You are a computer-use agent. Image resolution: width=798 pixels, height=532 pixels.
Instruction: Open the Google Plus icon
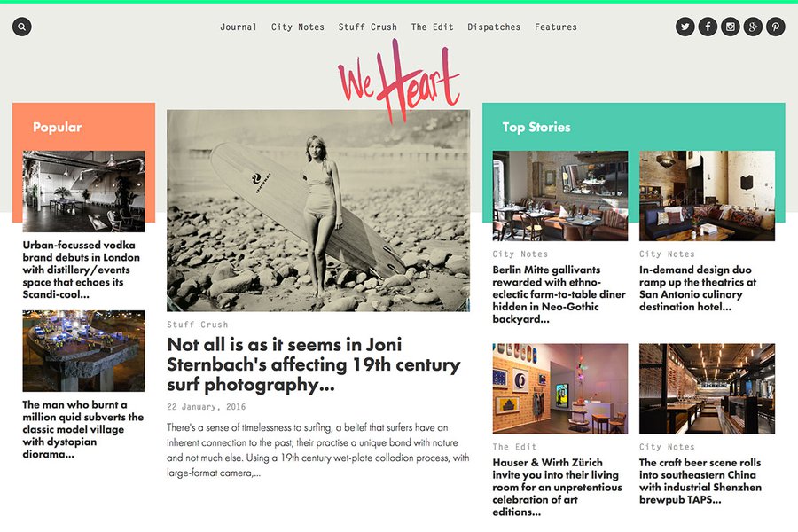pyautogui.click(x=753, y=27)
